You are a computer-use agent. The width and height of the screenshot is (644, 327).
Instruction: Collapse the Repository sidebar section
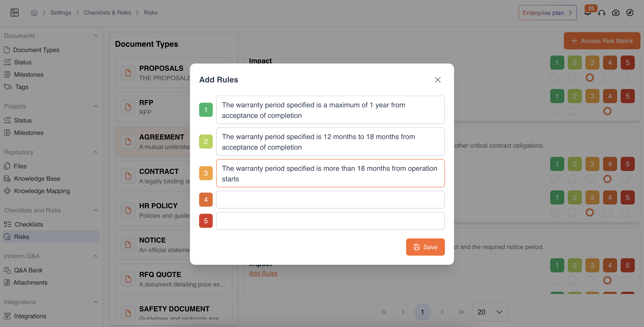pos(96,152)
